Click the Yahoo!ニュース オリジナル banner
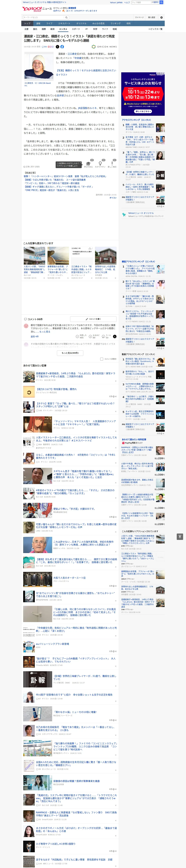 point(143,215)
